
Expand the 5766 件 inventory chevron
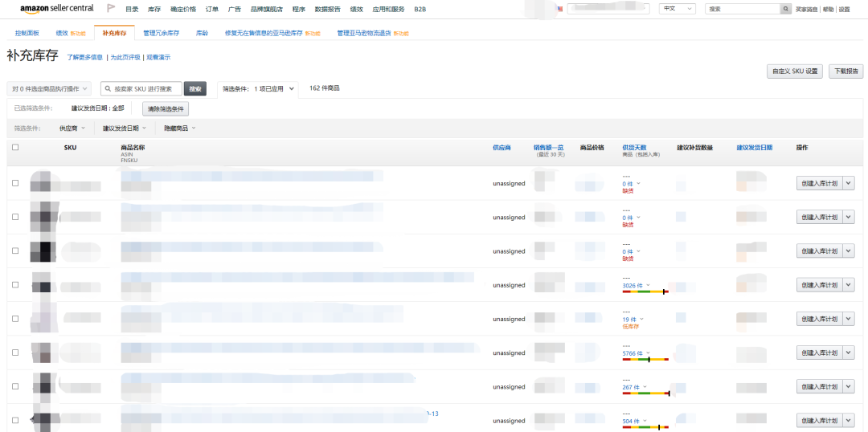pyautogui.click(x=649, y=353)
